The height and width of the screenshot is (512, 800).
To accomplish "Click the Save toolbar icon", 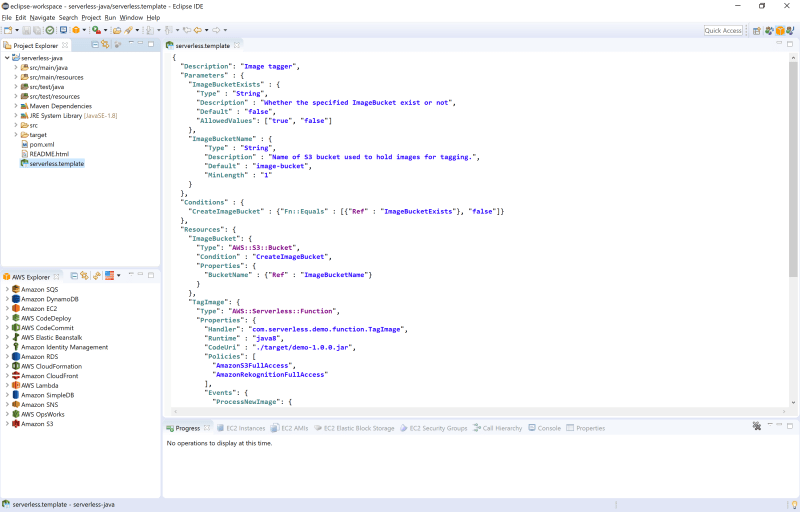I will (25, 30).
